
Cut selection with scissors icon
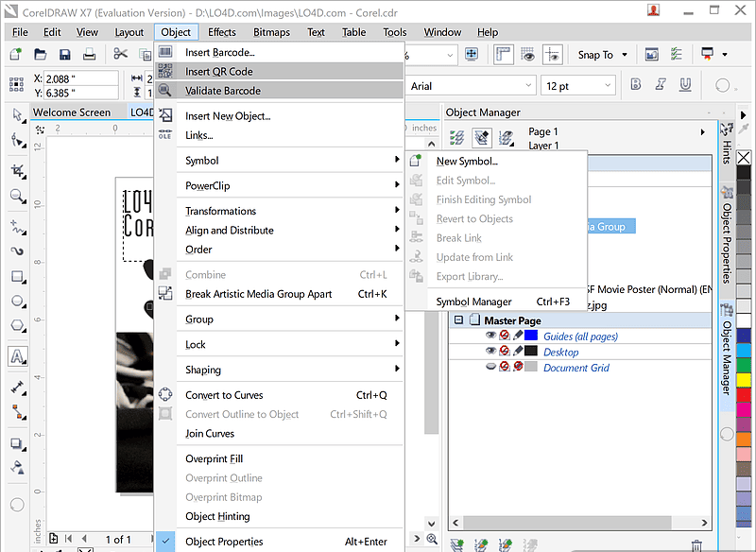click(x=121, y=54)
